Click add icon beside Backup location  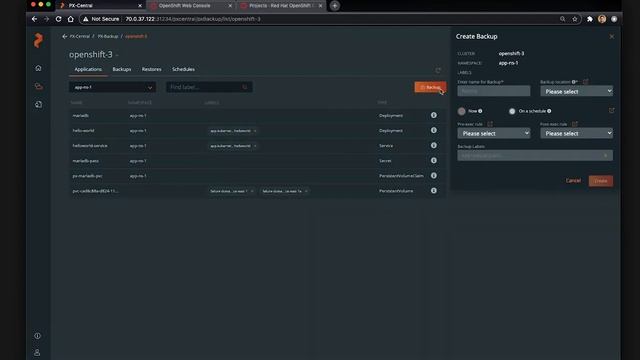586,82
